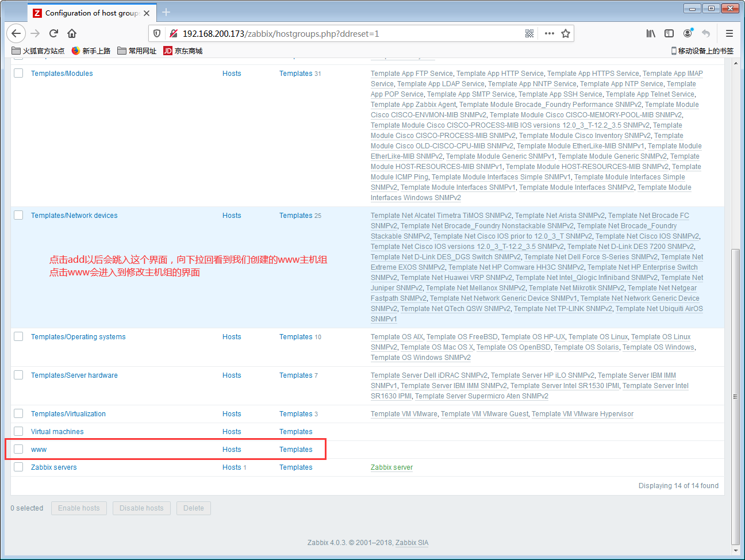Click Hosts link in www row
Image resolution: width=745 pixels, height=560 pixels.
pyautogui.click(x=232, y=450)
